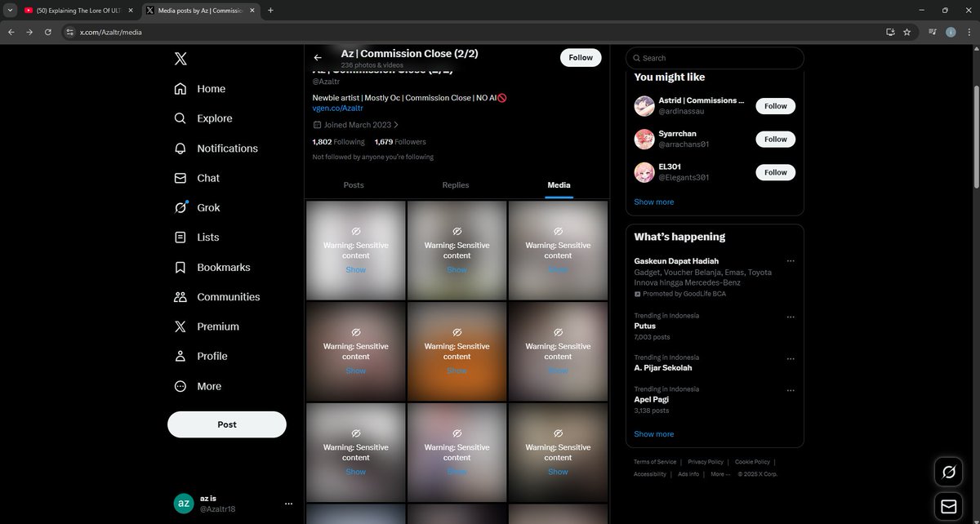Follow EL301 account

point(775,172)
